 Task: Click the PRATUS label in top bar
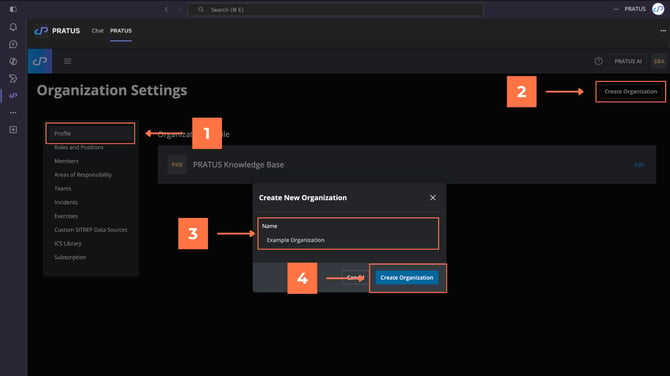(x=635, y=9)
